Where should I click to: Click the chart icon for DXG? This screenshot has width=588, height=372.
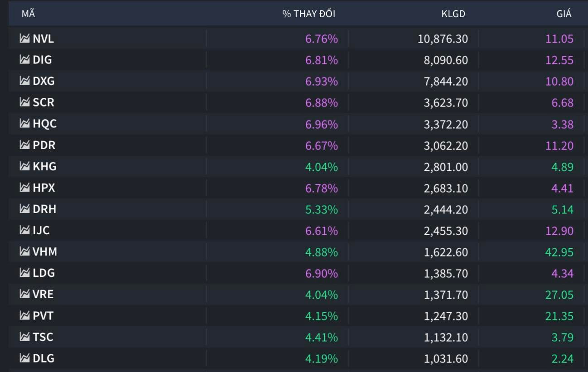click(x=24, y=81)
